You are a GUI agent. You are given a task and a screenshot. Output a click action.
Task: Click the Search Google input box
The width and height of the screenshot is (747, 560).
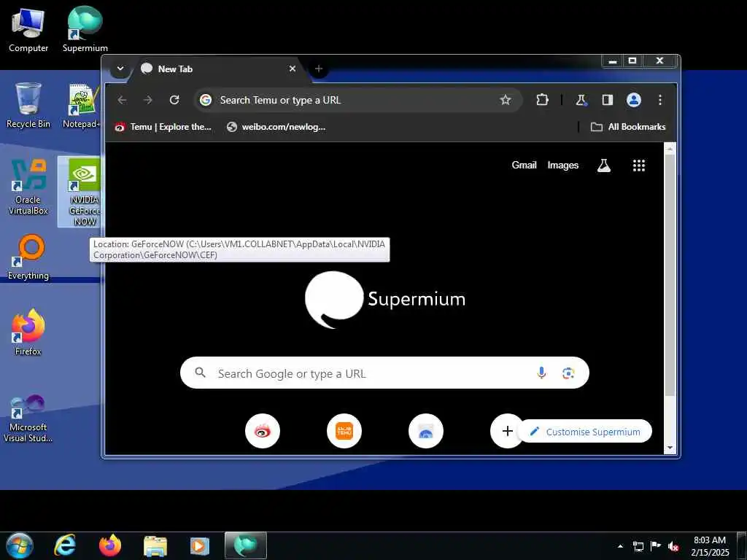(384, 373)
